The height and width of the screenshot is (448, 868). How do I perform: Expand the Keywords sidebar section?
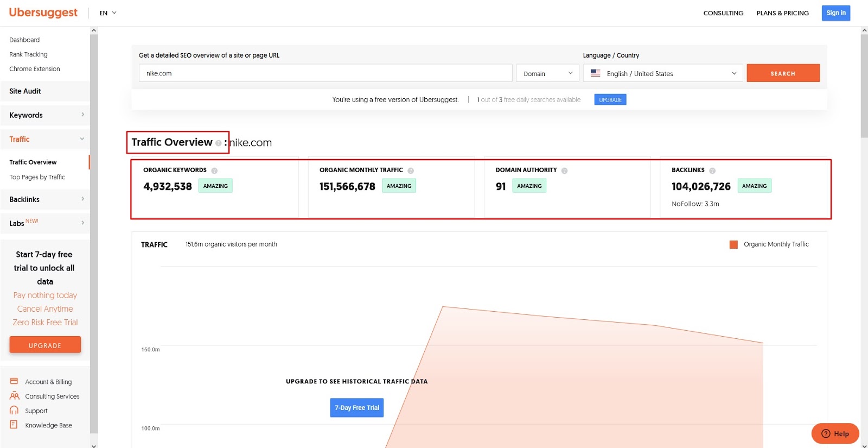[x=45, y=115]
